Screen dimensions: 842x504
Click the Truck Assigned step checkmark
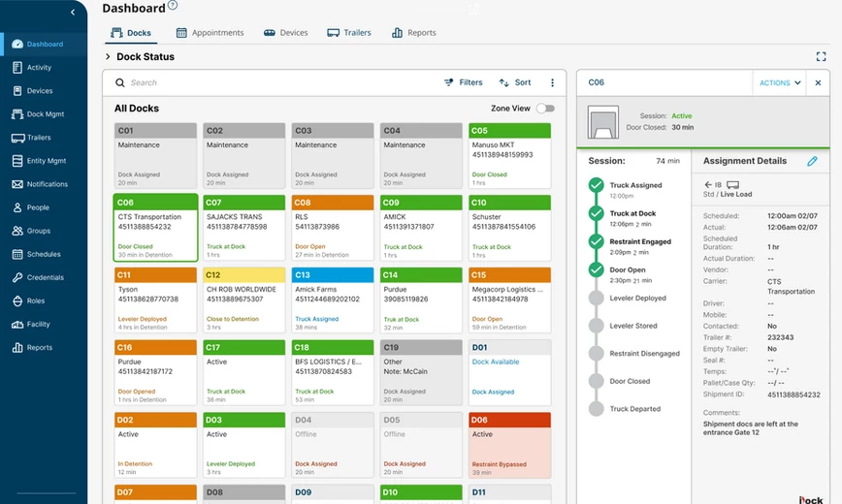596,185
